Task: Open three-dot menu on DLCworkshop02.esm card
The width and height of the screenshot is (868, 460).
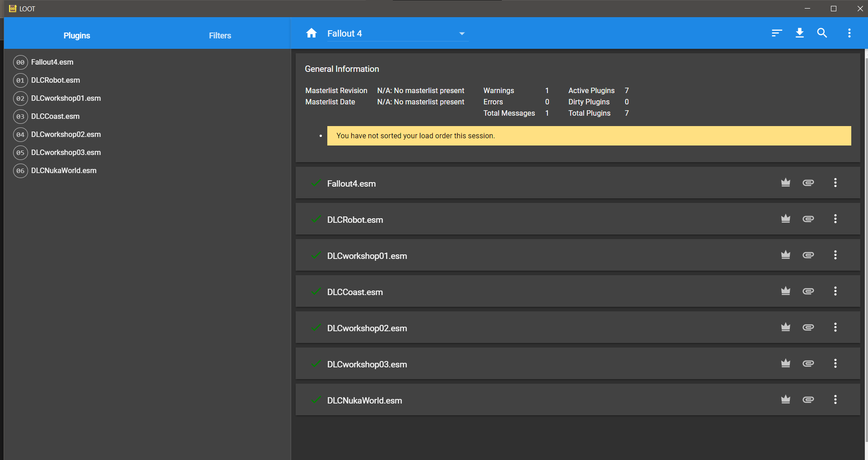Action: (x=835, y=327)
